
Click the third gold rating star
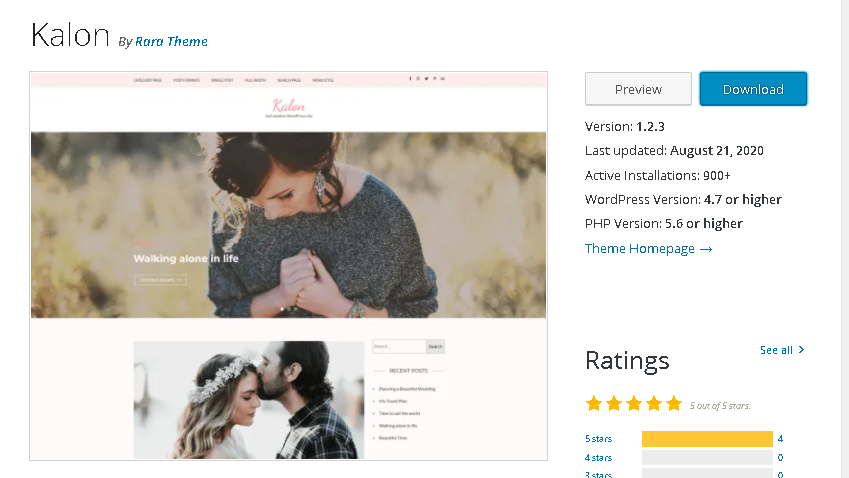coord(634,404)
